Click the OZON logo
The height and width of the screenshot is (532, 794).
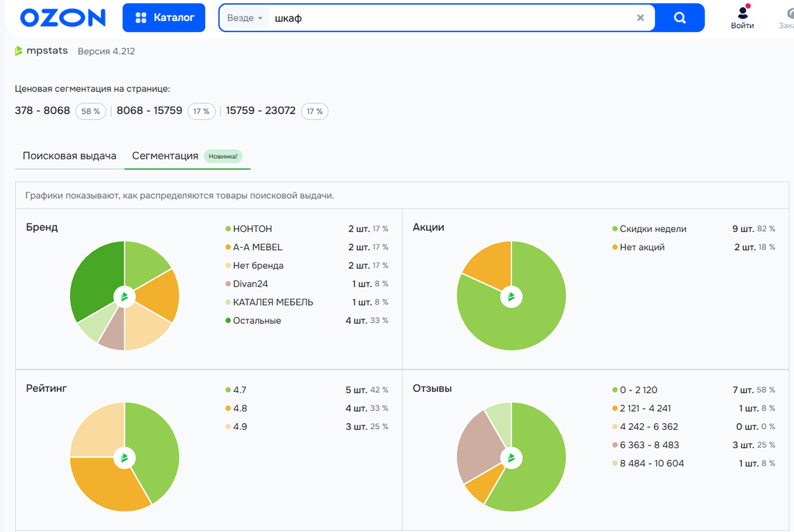tap(63, 18)
